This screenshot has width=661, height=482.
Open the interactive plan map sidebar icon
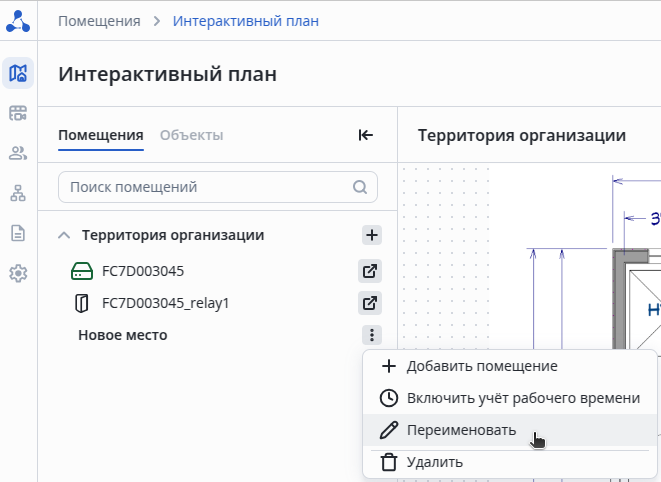click(x=18, y=73)
